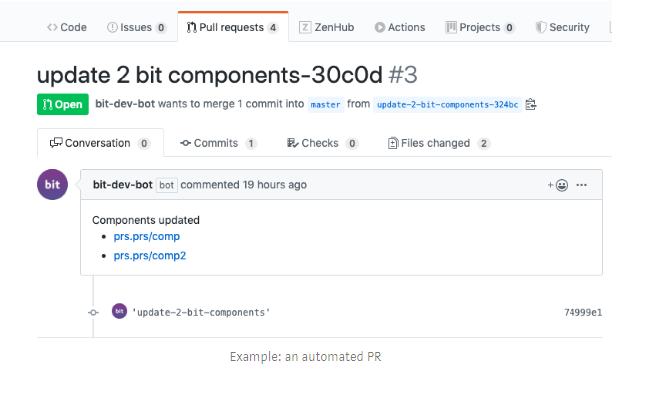The width and height of the screenshot is (649, 402).
Task: Click the master base branch label
Action: 326,104
